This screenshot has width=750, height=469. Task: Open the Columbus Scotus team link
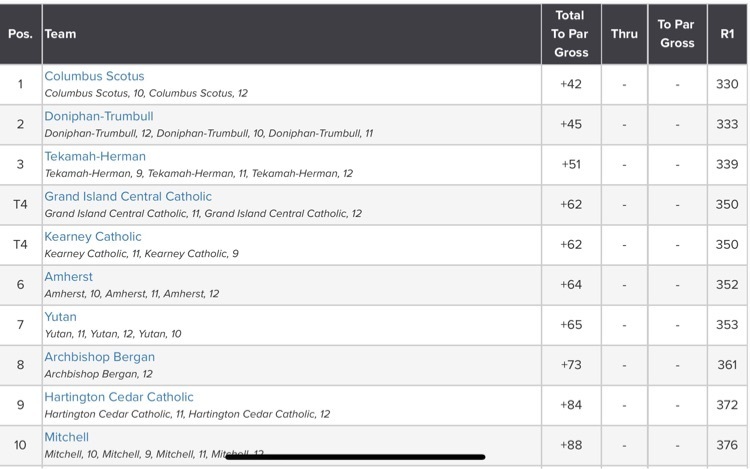point(94,76)
